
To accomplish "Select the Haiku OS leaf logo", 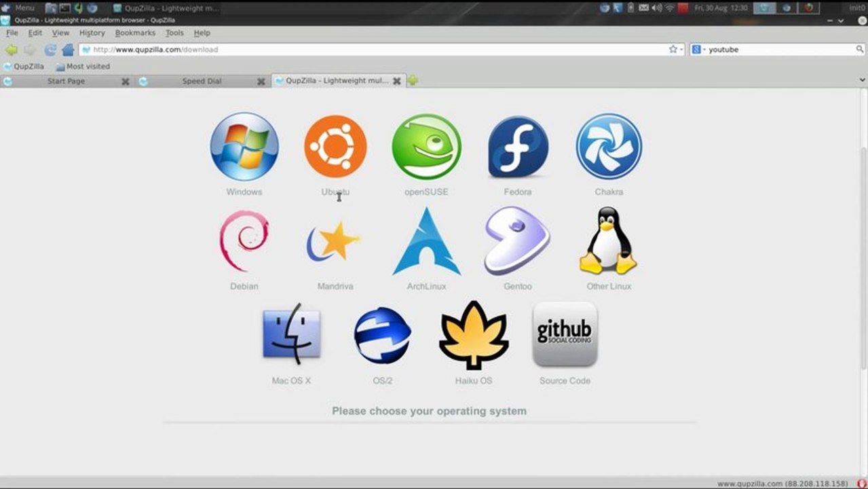I will (474, 335).
